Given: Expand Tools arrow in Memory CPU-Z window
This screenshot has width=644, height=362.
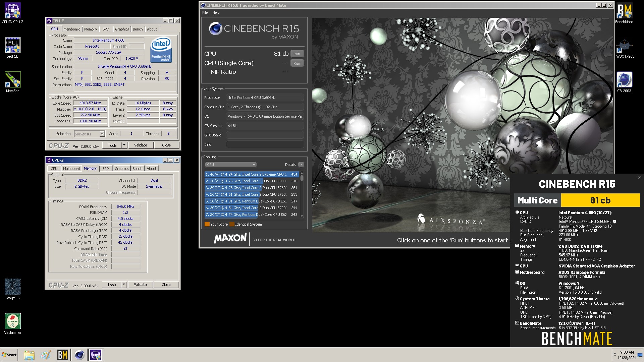Looking at the screenshot, I should [x=124, y=285].
